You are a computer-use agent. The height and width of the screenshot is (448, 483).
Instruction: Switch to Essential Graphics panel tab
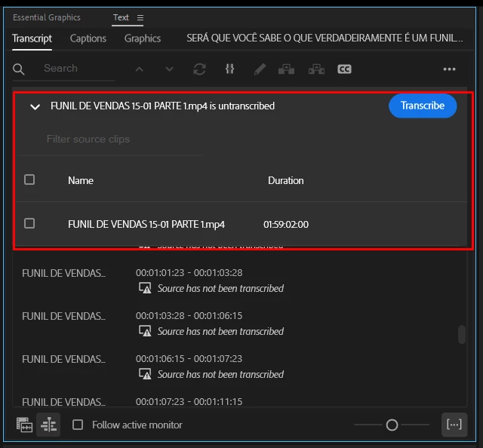click(x=47, y=17)
